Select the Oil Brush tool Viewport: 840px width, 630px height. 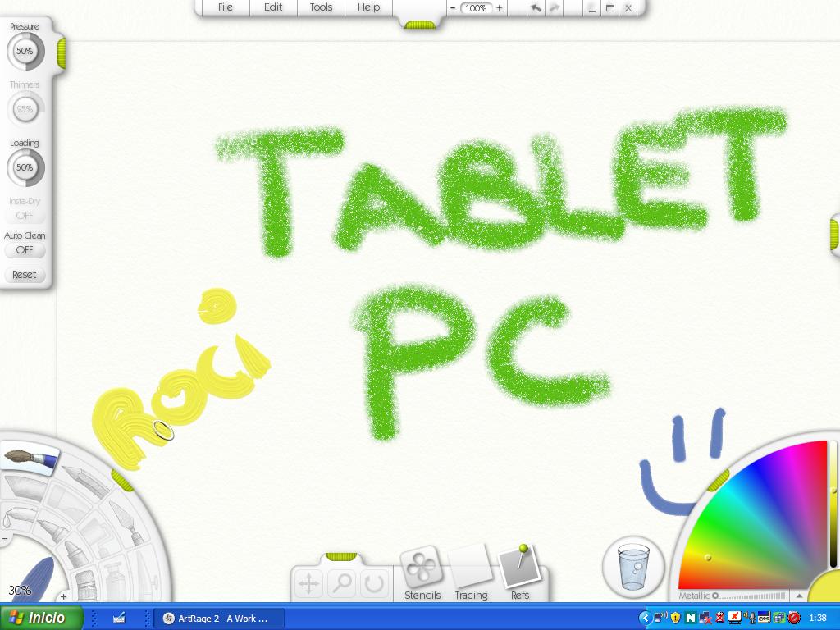[30, 458]
